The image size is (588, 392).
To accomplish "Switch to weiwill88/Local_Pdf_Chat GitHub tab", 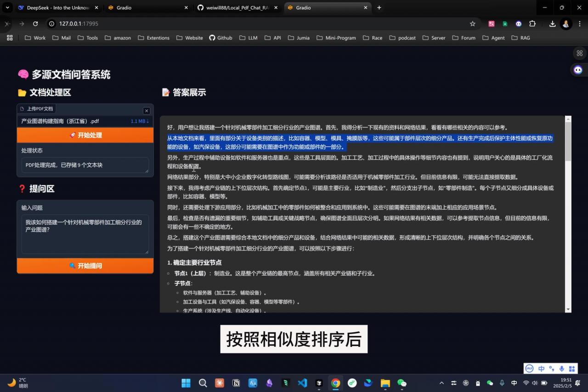I will (237, 8).
